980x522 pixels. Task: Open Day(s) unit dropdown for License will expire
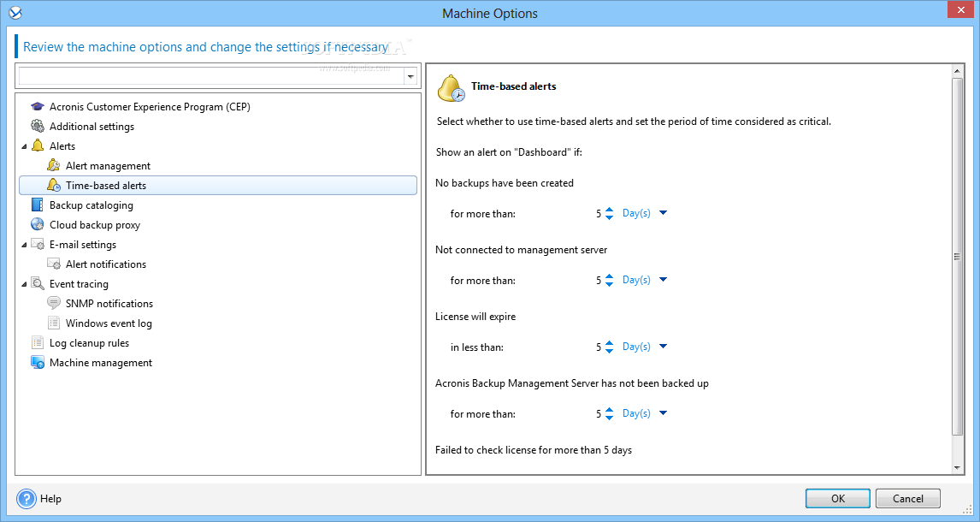[663, 347]
